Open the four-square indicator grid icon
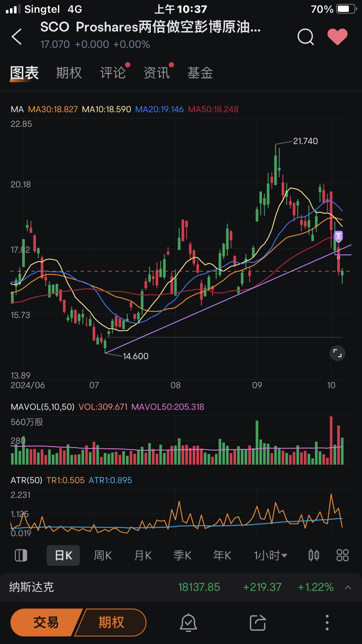Screen dimensions: 362x644 tap(342, 555)
